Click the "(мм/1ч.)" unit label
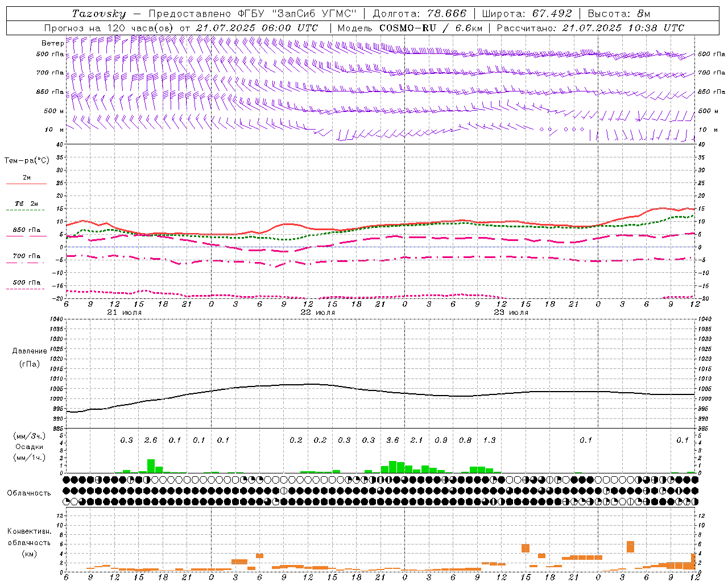 click(29, 458)
